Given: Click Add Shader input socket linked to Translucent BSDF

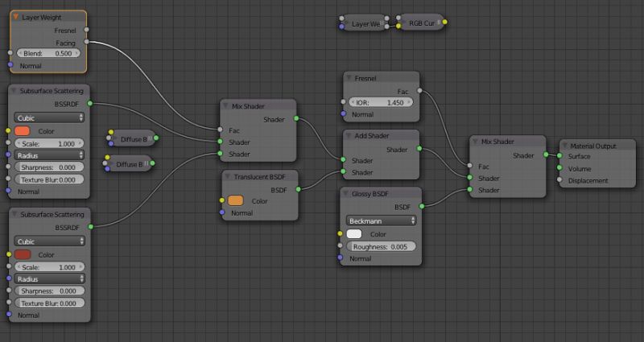Looking at the screenshot, I should point(344,171).
